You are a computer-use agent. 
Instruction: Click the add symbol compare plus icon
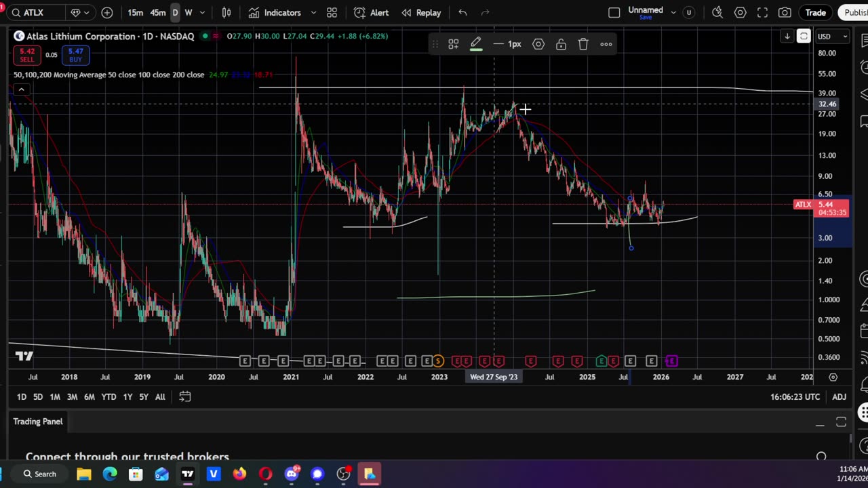(107, 12)
